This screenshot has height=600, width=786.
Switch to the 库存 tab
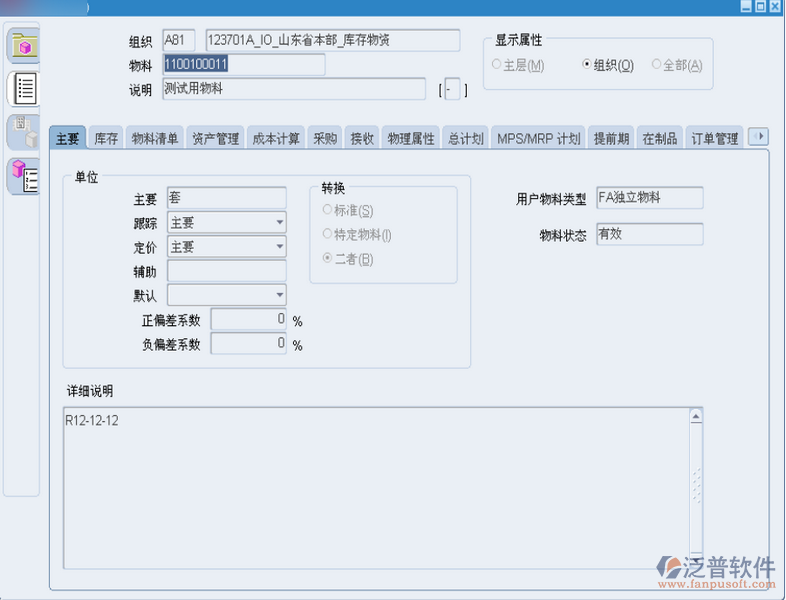(x=105, y=139)
